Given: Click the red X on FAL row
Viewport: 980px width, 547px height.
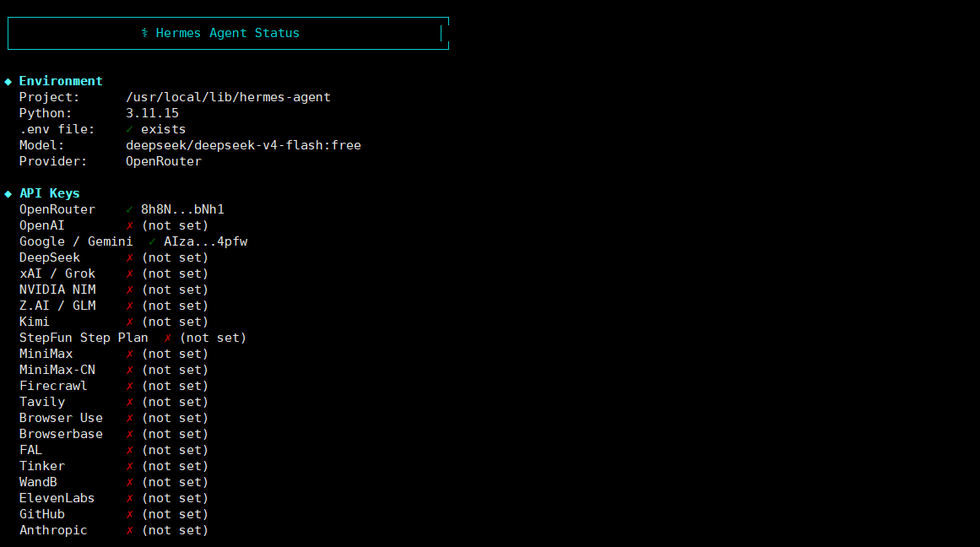Looking at the screenshot, I should click(130, 450).
